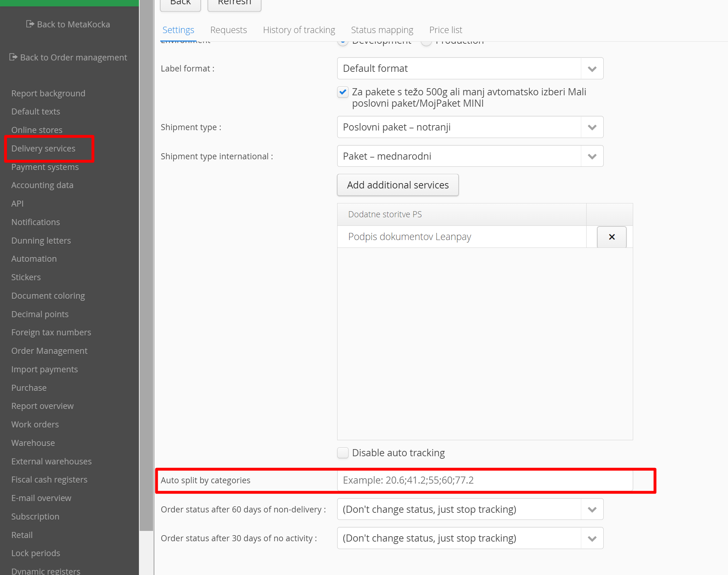Remove Podpis dokumentov Leanpay with X

[611, 237]
